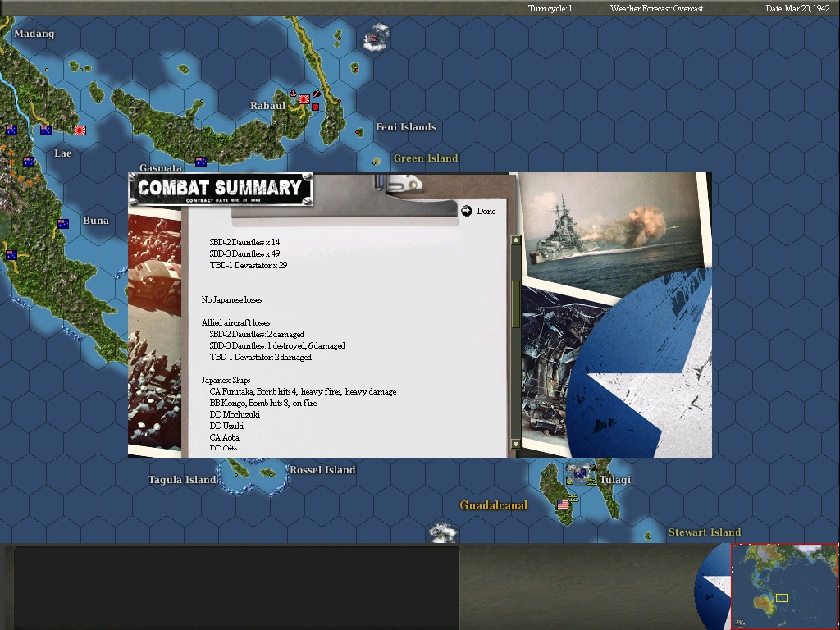
Task: Click the 'DD Mochizuki' line
Action: [235, 414]
